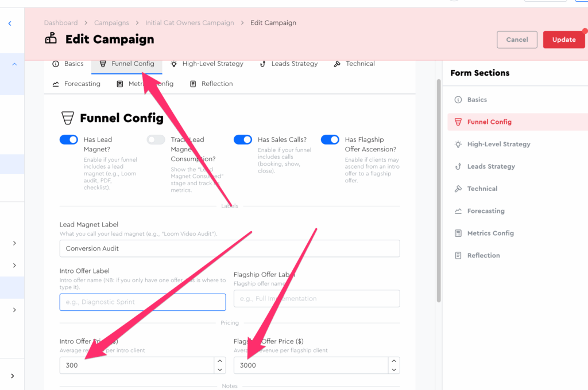The height and width of the screenshot is (390, 588).
Task: Click the Cancel button
Action: click(517, 40)
